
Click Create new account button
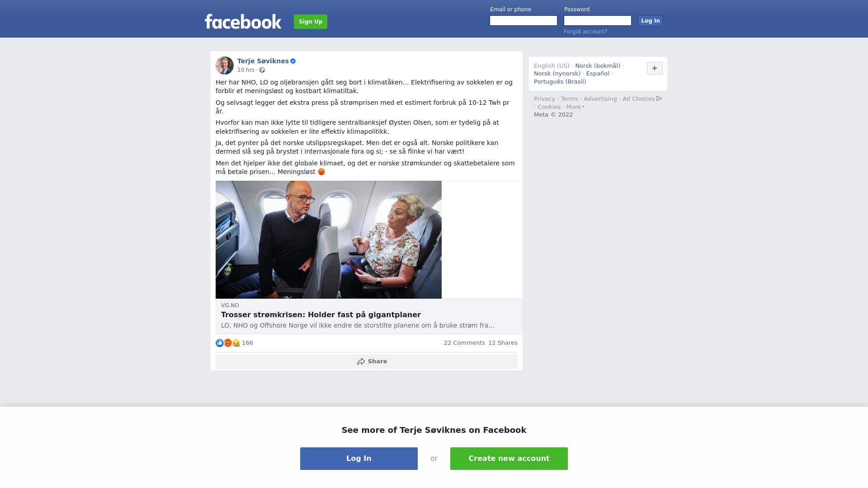click(x=509, y=459)
